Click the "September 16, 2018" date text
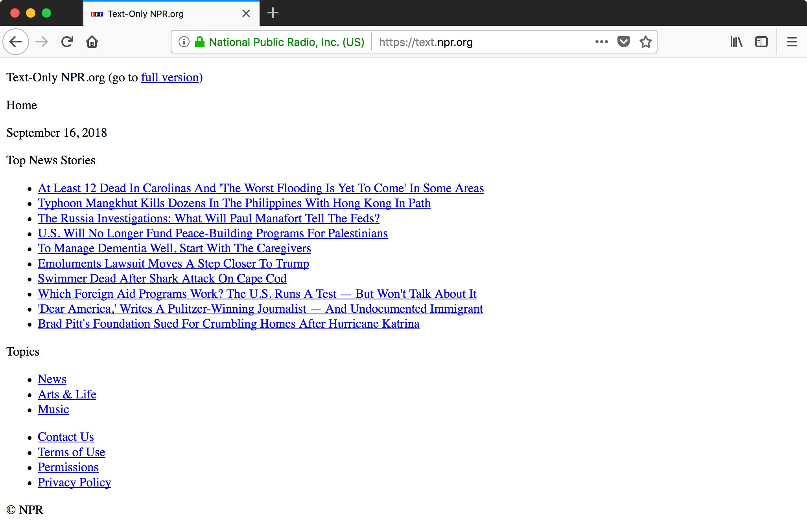Image resolution: width=807 pixels, height=532 pixels. [x=57, y=133]
